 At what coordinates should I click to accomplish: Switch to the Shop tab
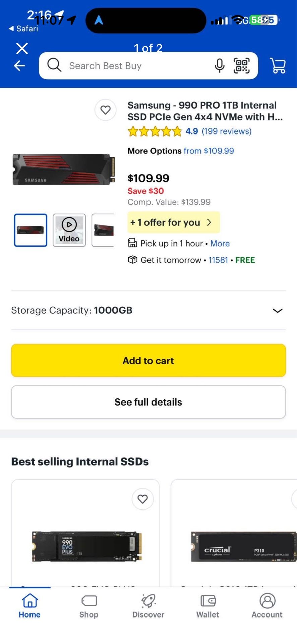point(89,607)
